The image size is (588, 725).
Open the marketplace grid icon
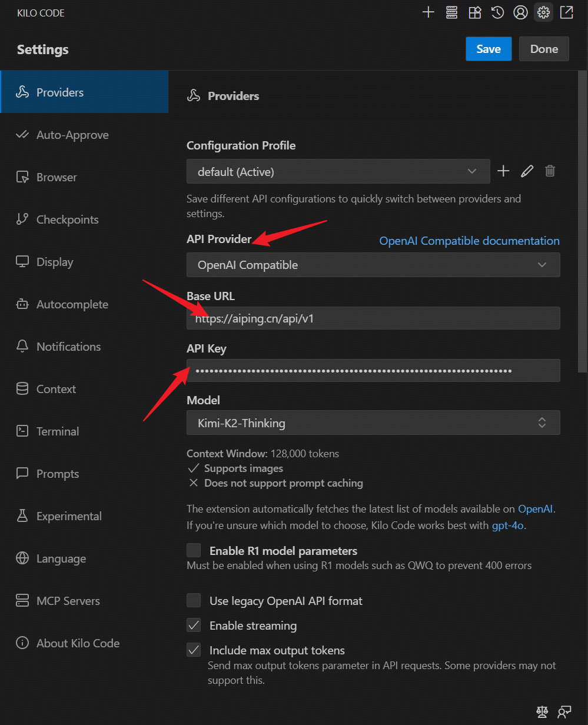[x=475, y=12]
